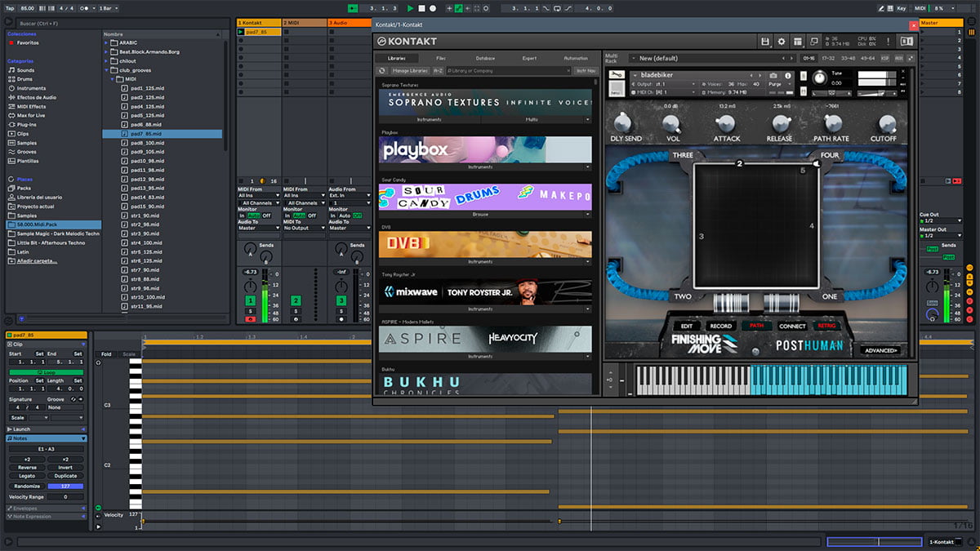Switch to Kontakt Automation tab

575,59
